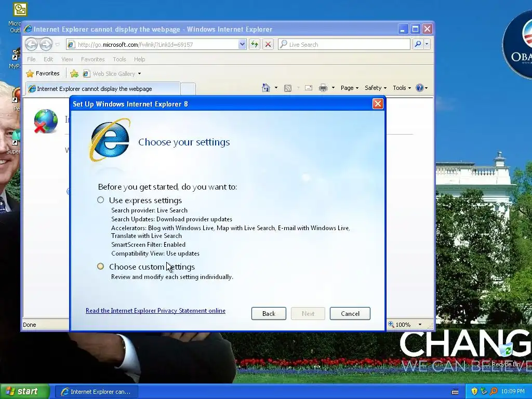This screenshot has width=532, height=399.
Task: Expand the Print dropdown arrow
Action: tap(333, 88)
